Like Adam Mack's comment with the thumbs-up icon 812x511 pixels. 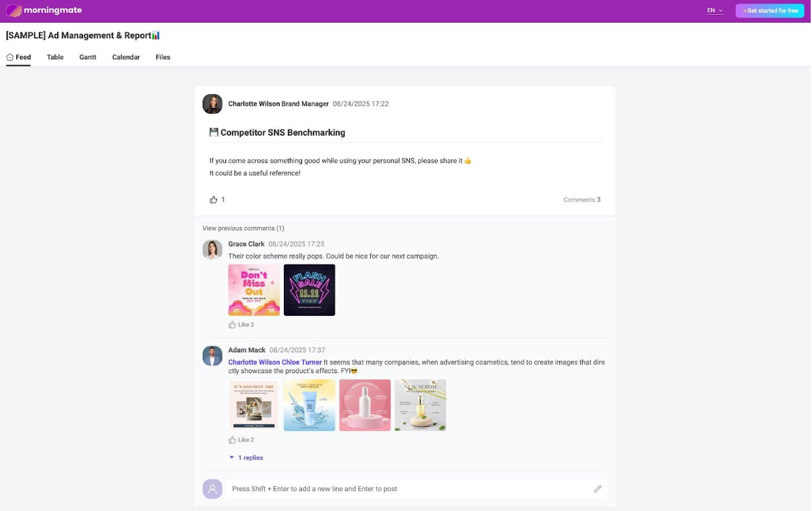point(232,439)
